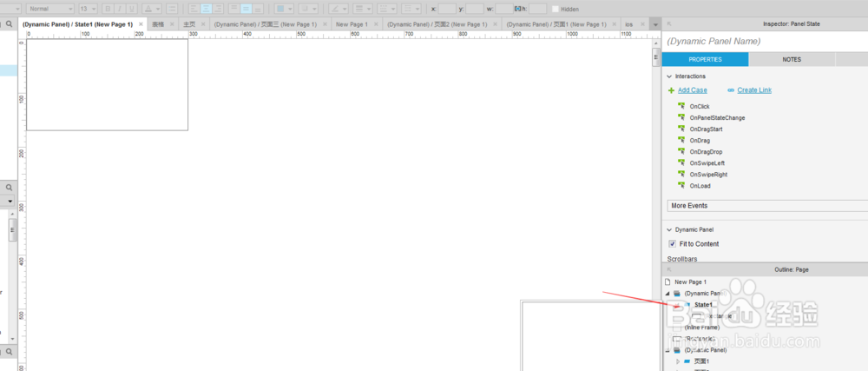The width and height of the screenshot is (868, 371).
Task: Open the line color picker
Action: 339,9
